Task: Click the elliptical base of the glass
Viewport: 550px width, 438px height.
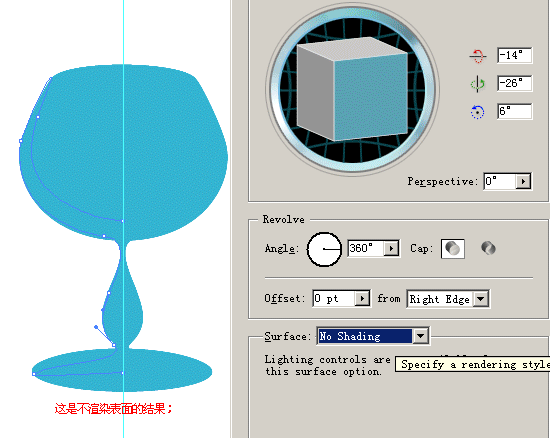Action: pyautogui.click(x=122, y=370)
